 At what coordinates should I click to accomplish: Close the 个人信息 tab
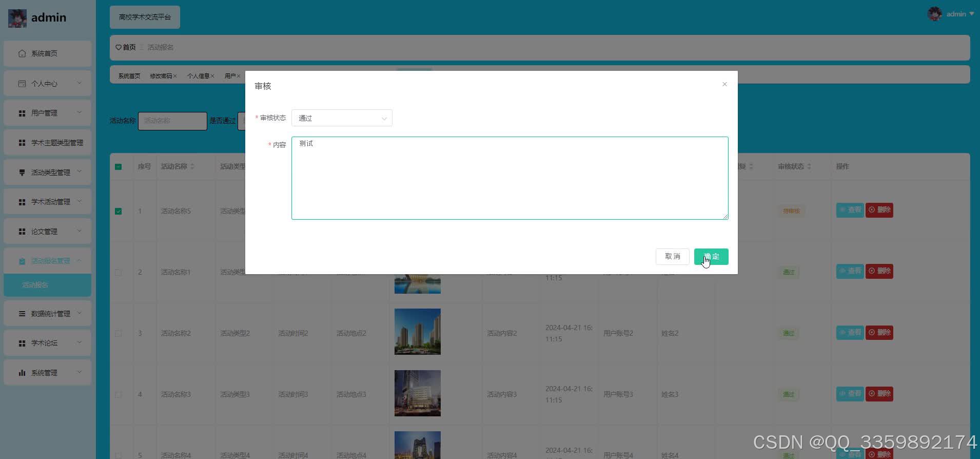(212, 76)
